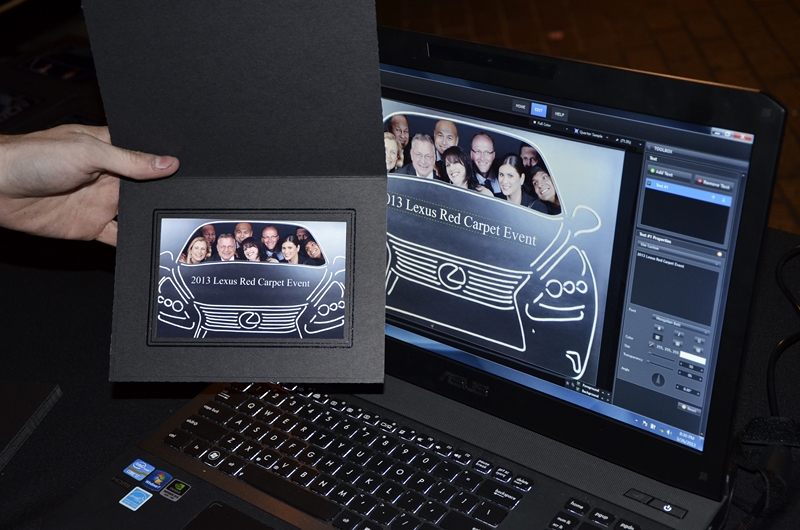800x530 pixels.
Task: Move Text #1 up with arrow icon
Action: click(713, 197)
